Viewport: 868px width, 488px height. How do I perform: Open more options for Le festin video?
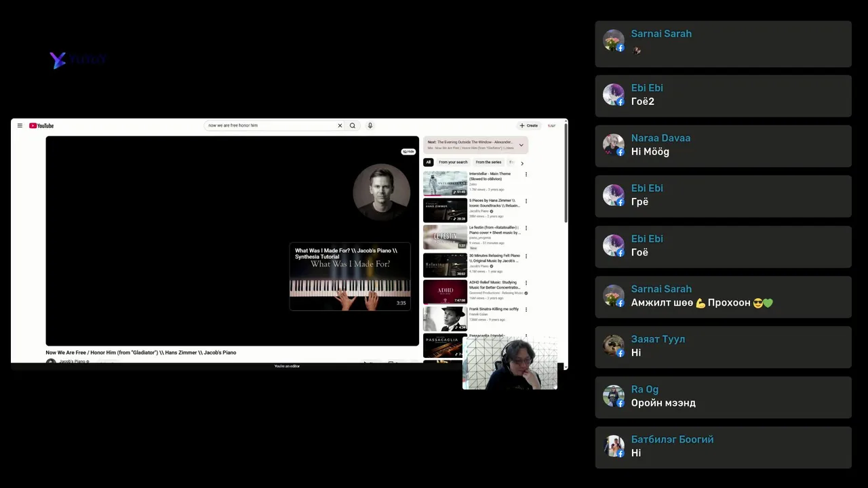(526, 228)
